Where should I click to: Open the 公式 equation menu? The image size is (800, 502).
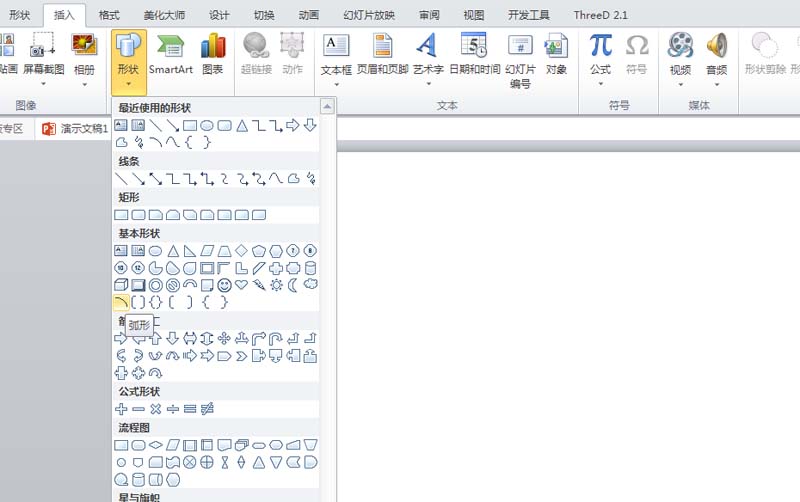point(601,60)
